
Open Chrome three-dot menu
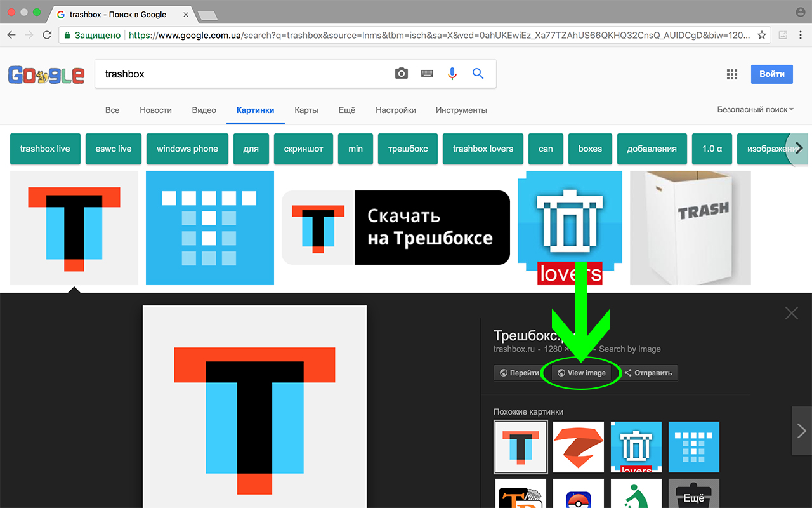click(x=801, y=35)
